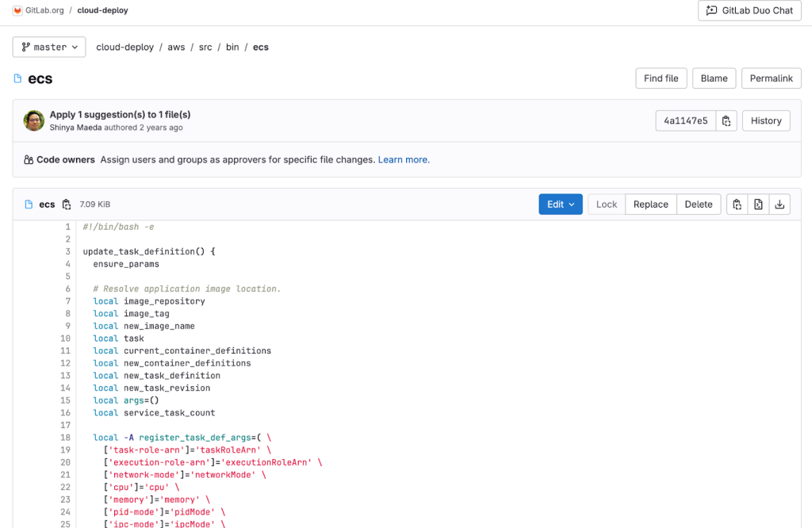Create a Permalink for this file
This screenshot has width=812, height=528.
(x=771, y=78)
